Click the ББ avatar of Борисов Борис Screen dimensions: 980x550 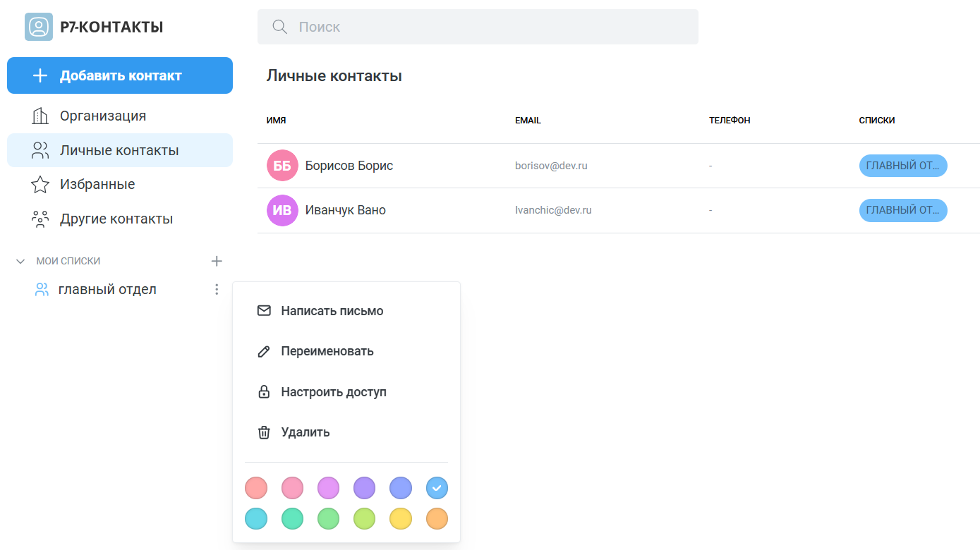pos(282,166)
